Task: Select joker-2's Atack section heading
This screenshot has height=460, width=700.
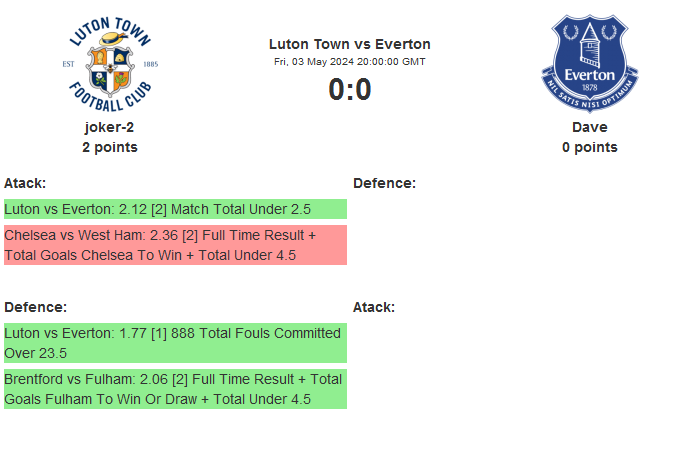Action: [x=25, y=183]
